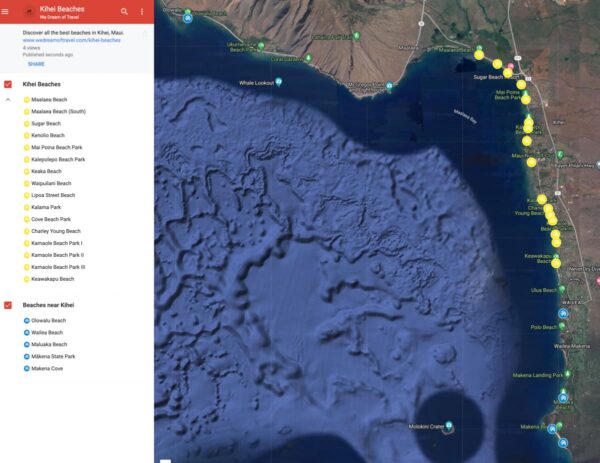Open the three-dot more options menu

point(142,11)
